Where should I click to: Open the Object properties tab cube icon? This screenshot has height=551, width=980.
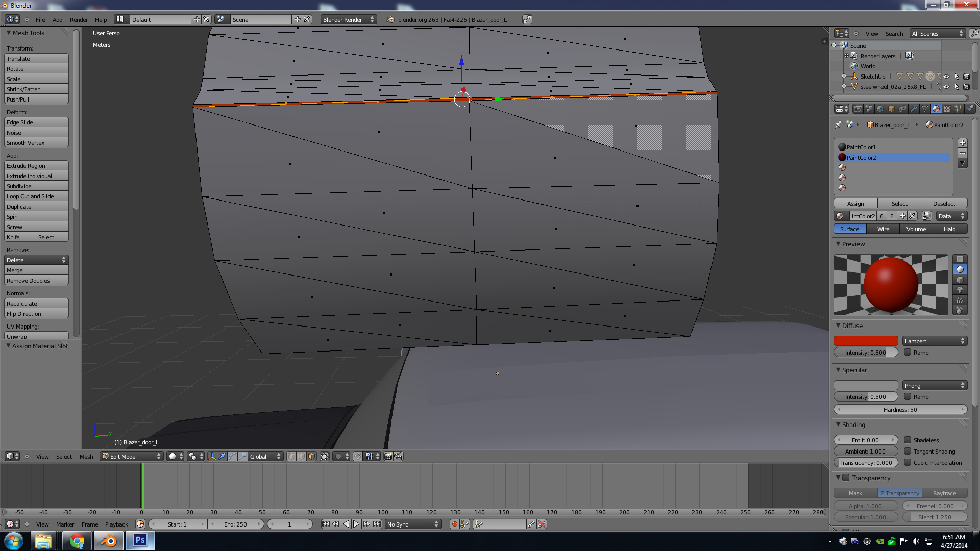pos(891,109)
